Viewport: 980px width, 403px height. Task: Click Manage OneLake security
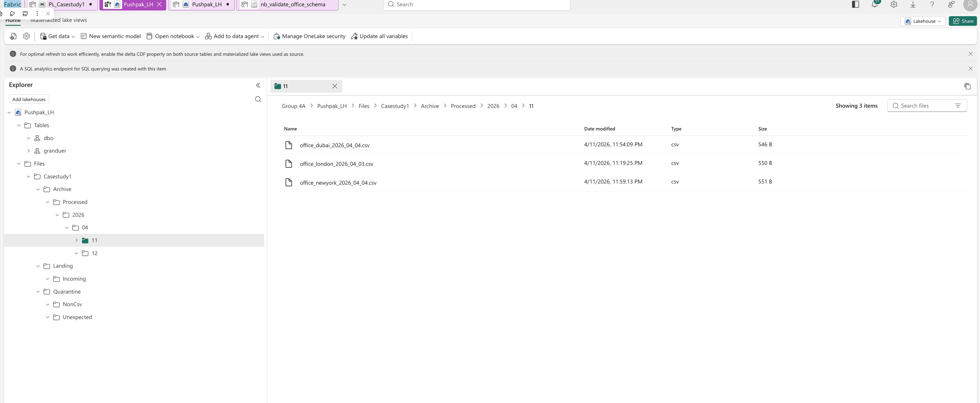309,36
